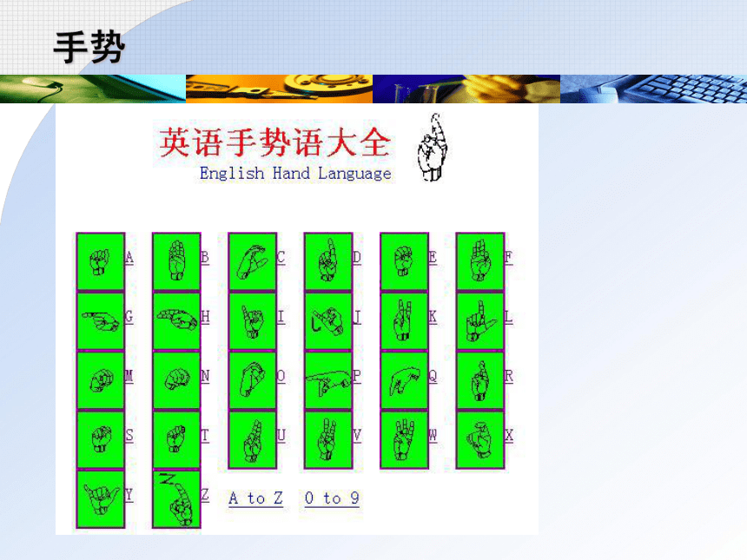Click the crossed-fingers hand drawing beside title
747x560 pixels.
point(433,147)
